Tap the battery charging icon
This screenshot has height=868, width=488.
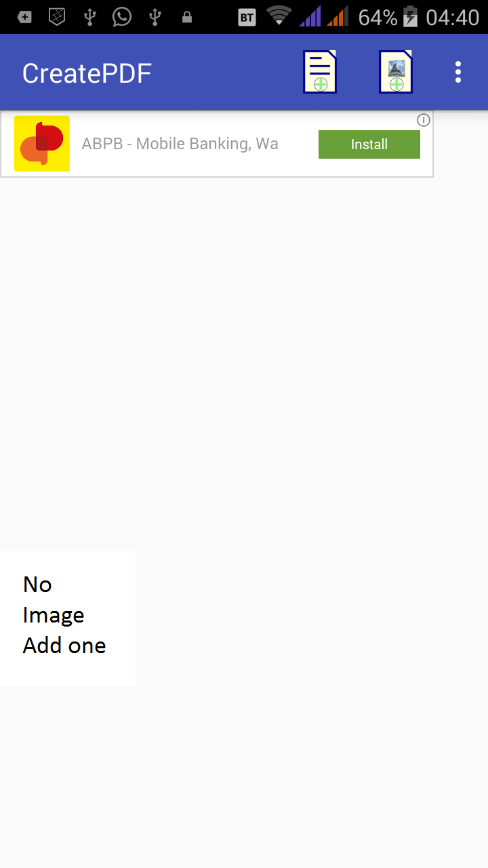(411, 16)
